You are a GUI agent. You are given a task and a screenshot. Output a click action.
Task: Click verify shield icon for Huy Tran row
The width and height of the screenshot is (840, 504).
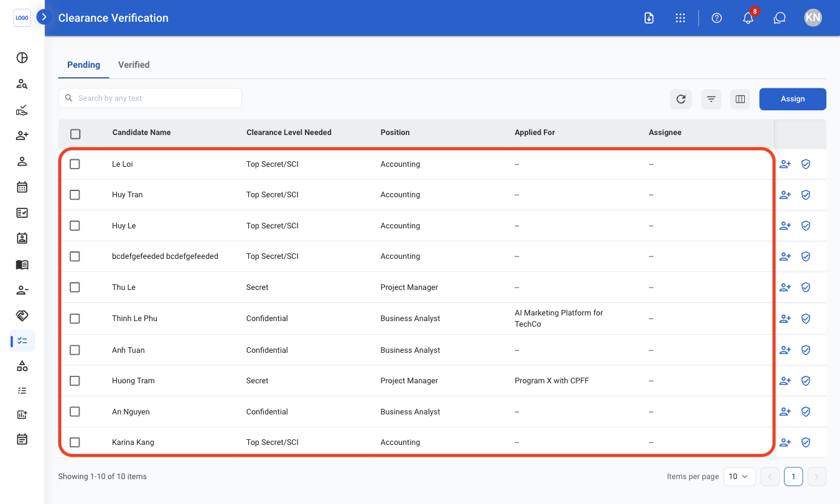tap(806, 195)
